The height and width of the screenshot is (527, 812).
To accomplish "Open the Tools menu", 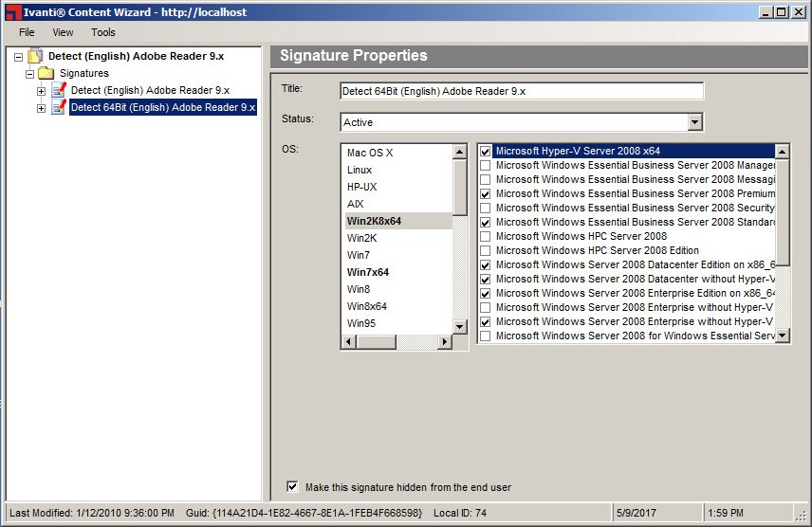I will [103, 32].
